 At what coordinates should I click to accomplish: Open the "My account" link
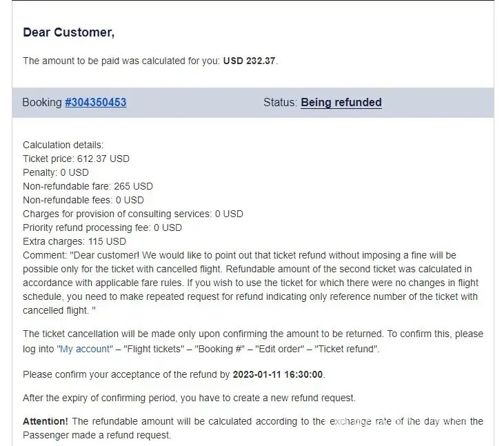[x=85, y=349]
